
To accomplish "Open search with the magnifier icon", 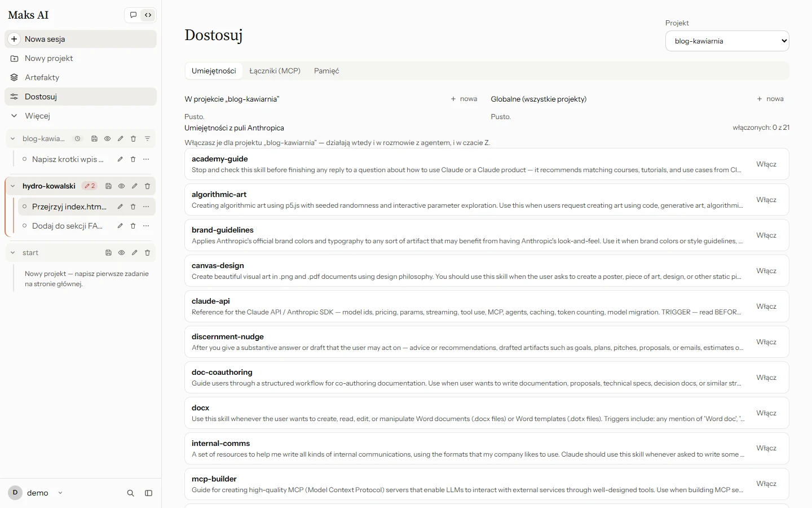I will (x=130, y=493).
